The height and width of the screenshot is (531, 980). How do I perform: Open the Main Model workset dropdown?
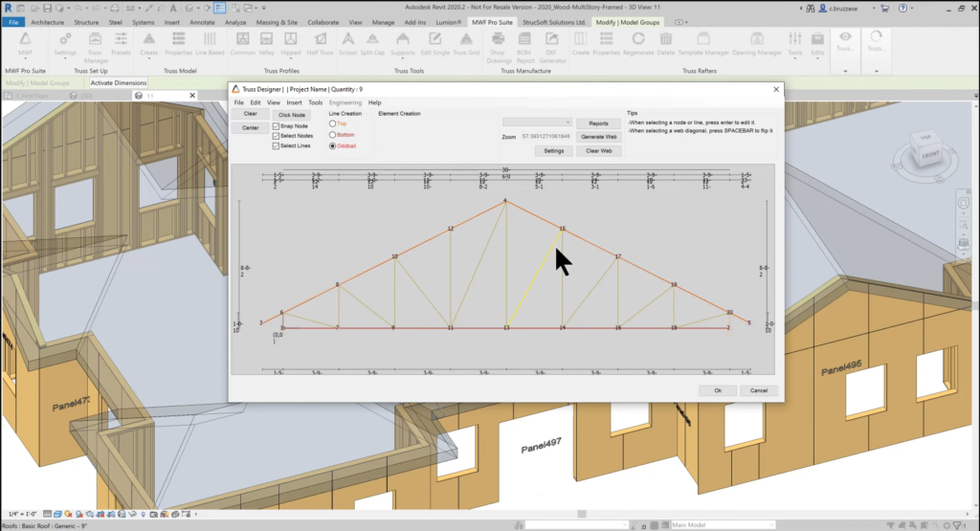(723, 524)
